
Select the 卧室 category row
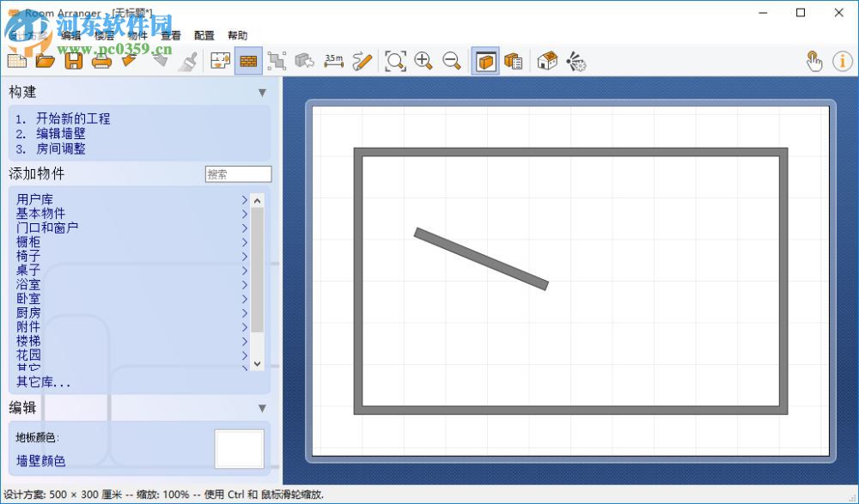point(131,299)
